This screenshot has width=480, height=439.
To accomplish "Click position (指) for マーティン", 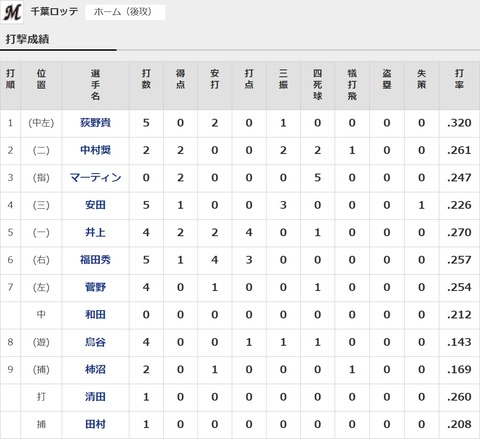I will (x=41, y=177).
